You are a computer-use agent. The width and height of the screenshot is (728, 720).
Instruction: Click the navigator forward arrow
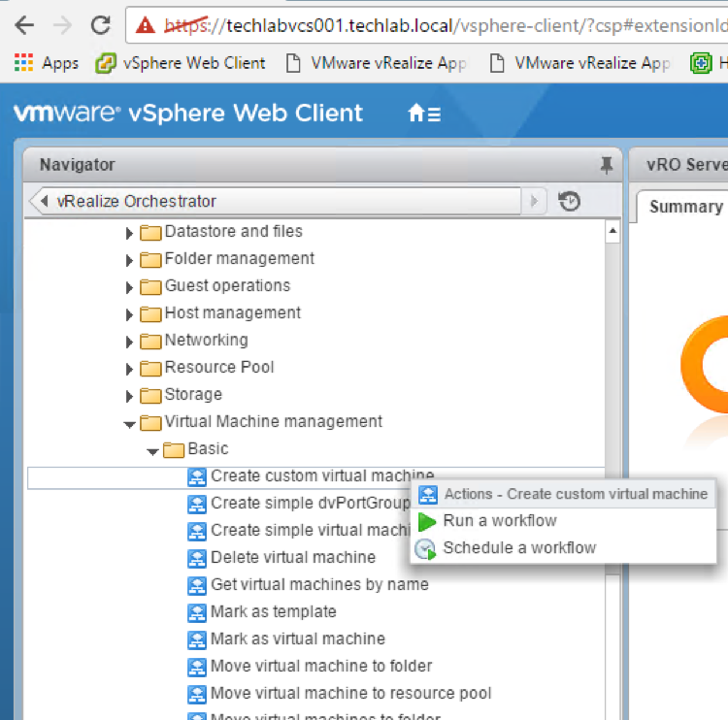(534, 201)
